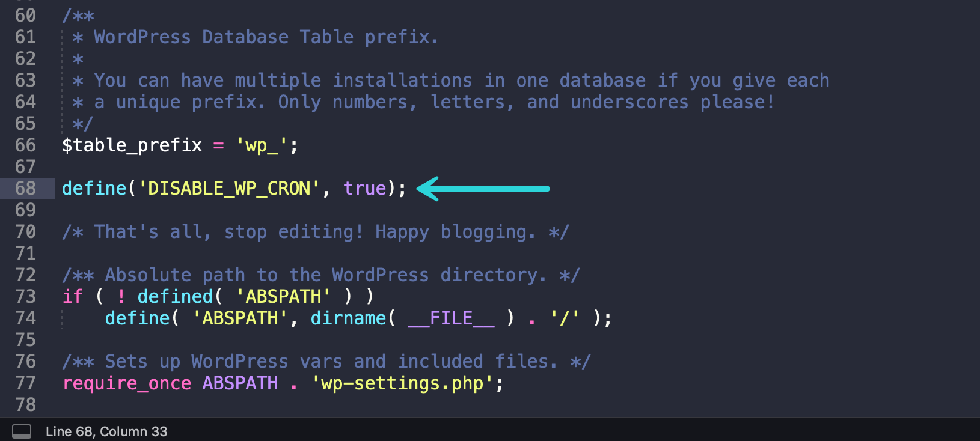Click the if keyword on line 73

pyautogui.click(x=73, y=297)
